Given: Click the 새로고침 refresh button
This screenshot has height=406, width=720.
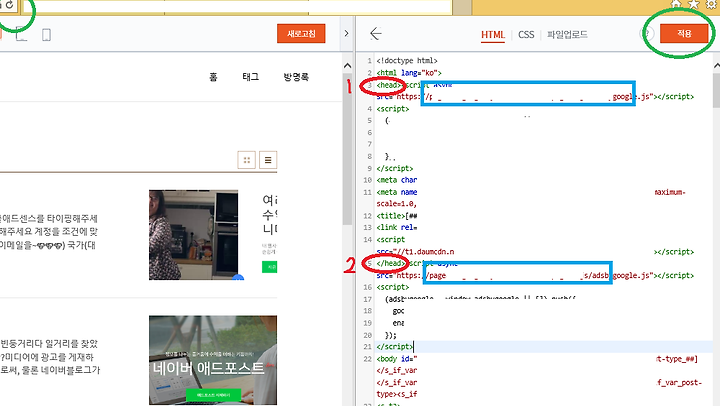Looking at the screenshot, I should point(301,34).
